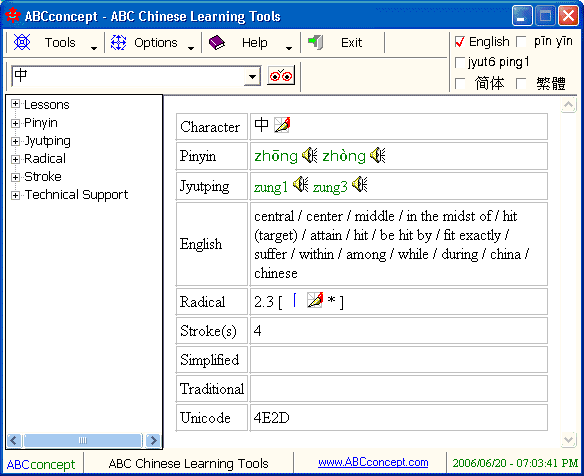Click the purple Help book icon
The width and height of the screenshot is (584, 476).
click(217, 43)
